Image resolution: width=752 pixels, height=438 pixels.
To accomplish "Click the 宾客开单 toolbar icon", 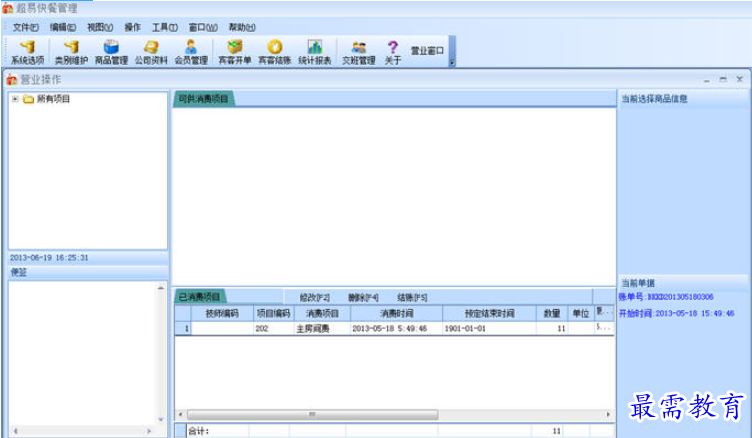I will [x=235, y=51].
